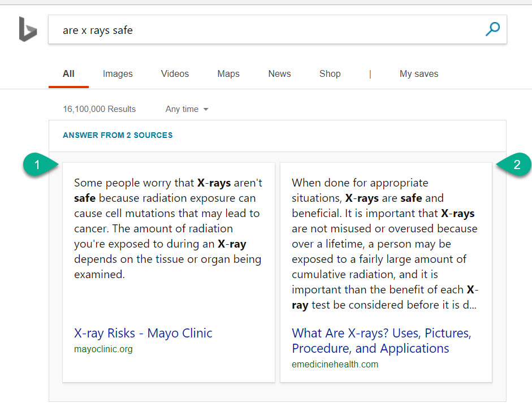The image size is (532, 407).
Task: Open the Shop tab
Action: 330,74
